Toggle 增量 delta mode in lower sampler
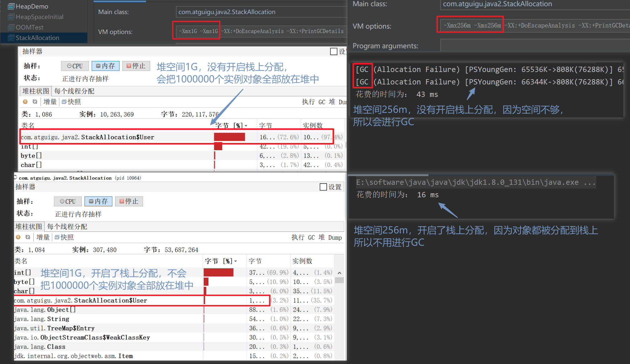 click(43, 237)
